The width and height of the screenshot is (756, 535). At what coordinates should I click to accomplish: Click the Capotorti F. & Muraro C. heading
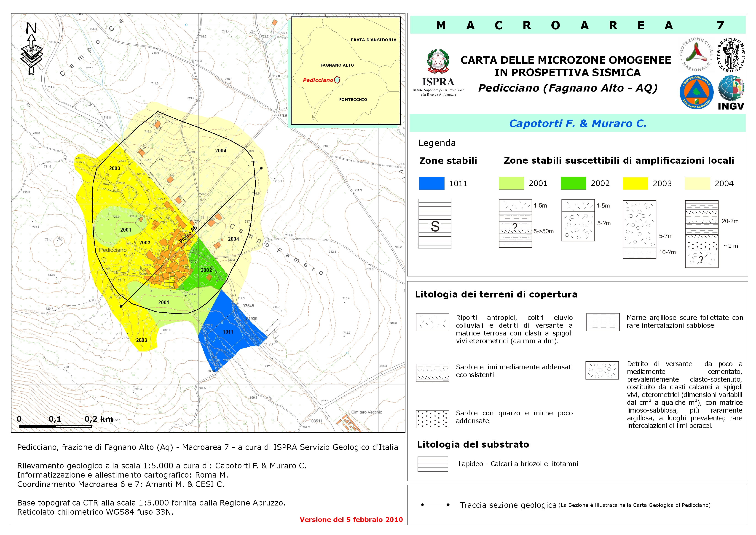[x=578, y=123]
